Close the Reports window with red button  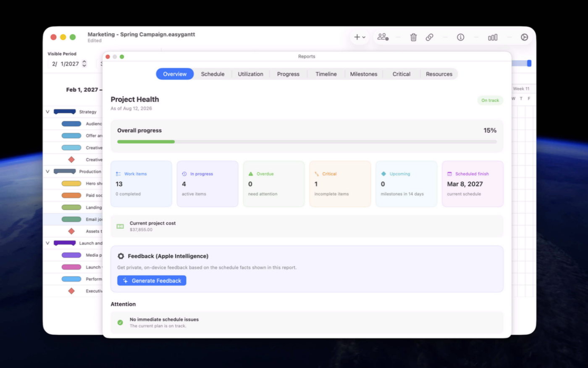tap(108, 57)
